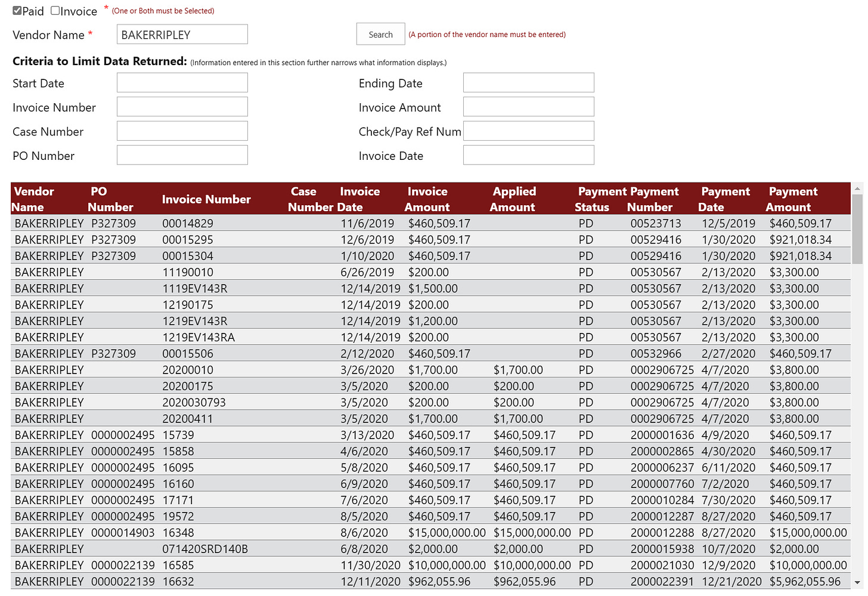This screenshot has width=868, height=596.
Task: Click invoice number 20200411
Action: pyautogui.click(x=188, y=419)
